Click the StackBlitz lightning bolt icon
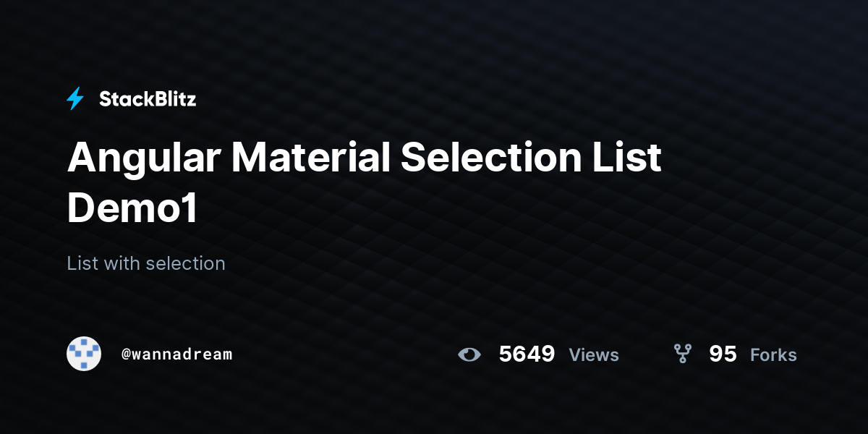This screenshot has width=868, height=434. click(75, 98)
